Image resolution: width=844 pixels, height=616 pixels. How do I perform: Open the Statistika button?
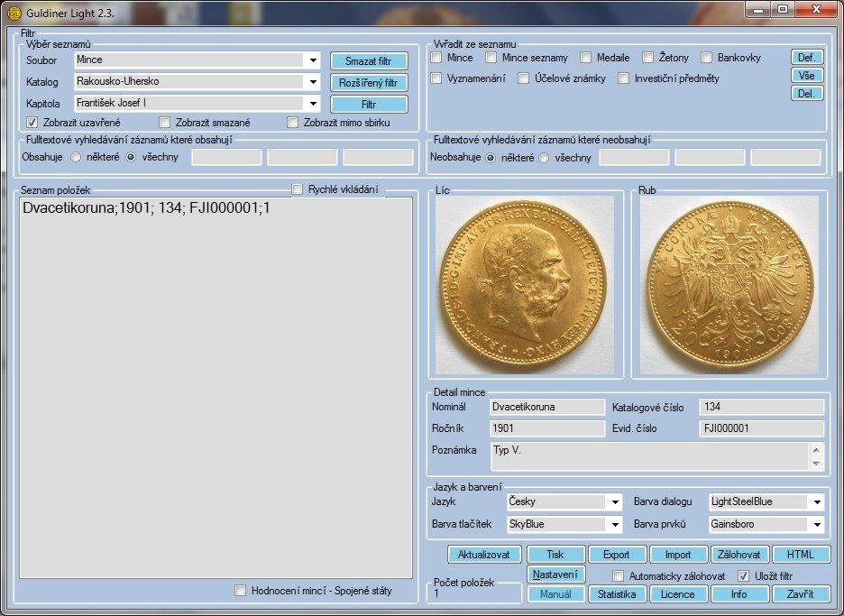tap(616, 594)
